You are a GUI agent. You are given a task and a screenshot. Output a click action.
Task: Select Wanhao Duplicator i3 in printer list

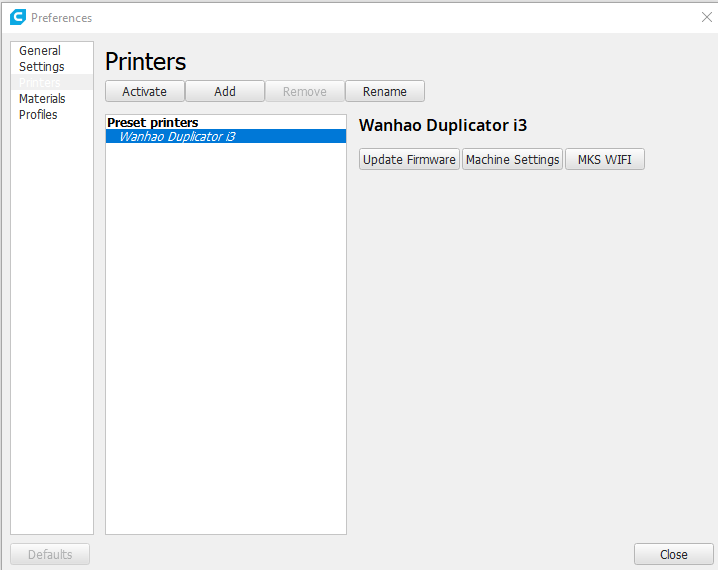pos(226,136)
